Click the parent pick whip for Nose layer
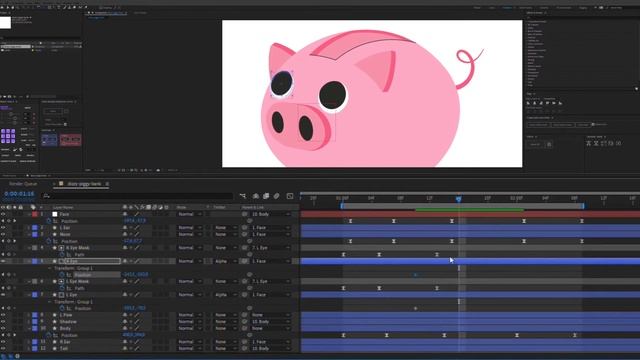640x360 pixels. coord(245,234)
